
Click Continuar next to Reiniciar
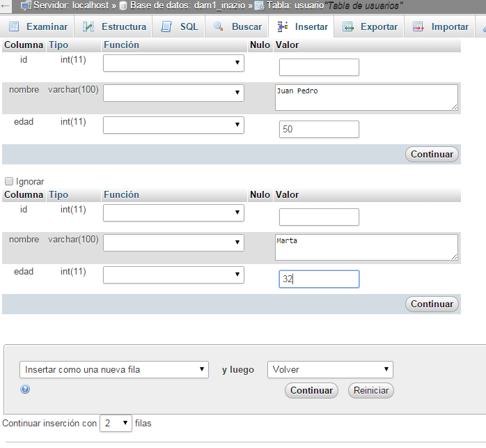tap(311, 390)
